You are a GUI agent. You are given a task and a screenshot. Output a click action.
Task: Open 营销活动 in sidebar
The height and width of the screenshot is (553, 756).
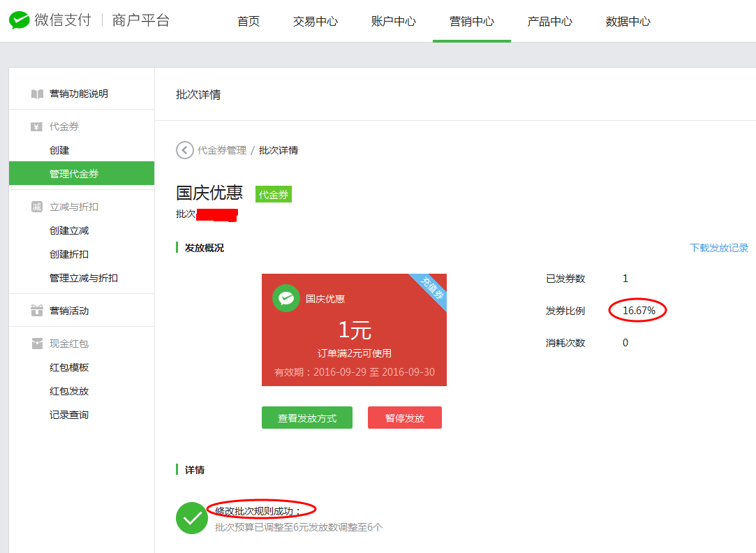tap(69, 311)
